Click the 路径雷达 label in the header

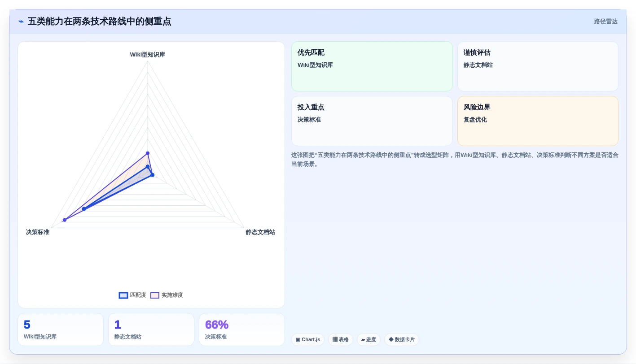click(x=605, y=22)
